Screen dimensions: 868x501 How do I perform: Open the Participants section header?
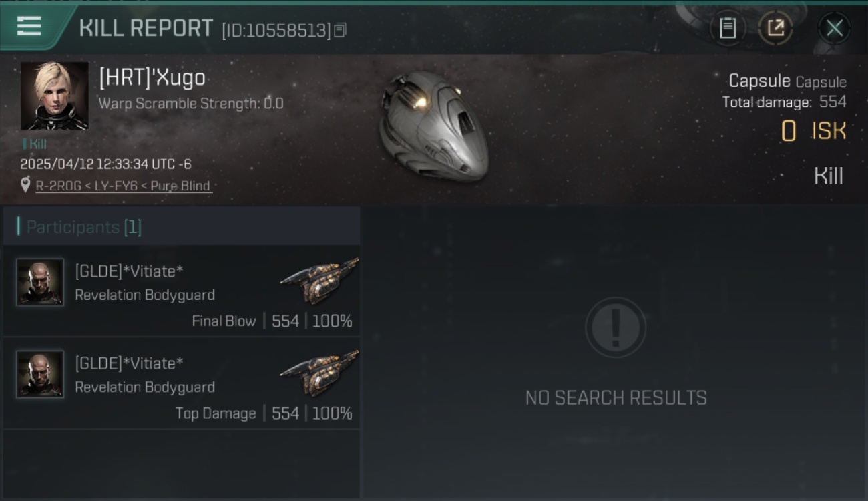182,226
